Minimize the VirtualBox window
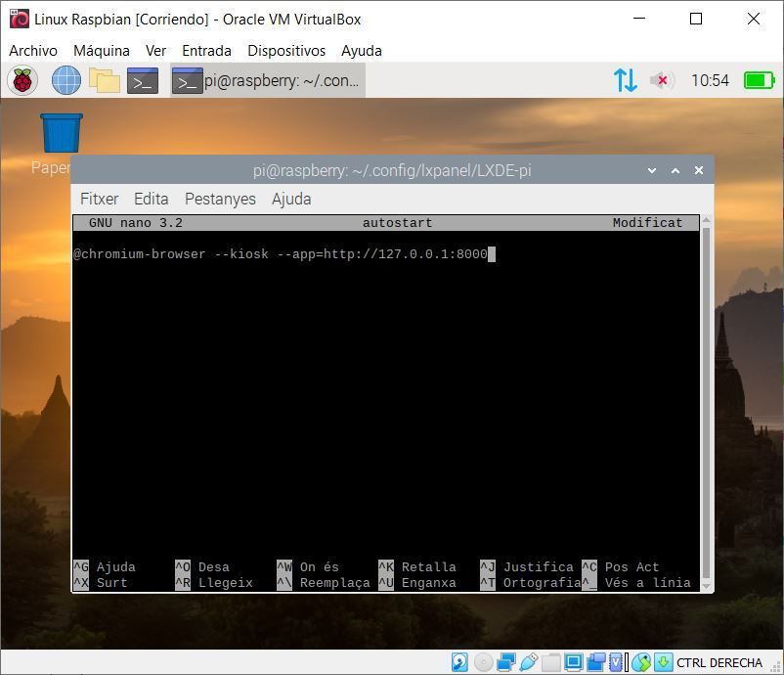784x675 pixels. point(639,19)
